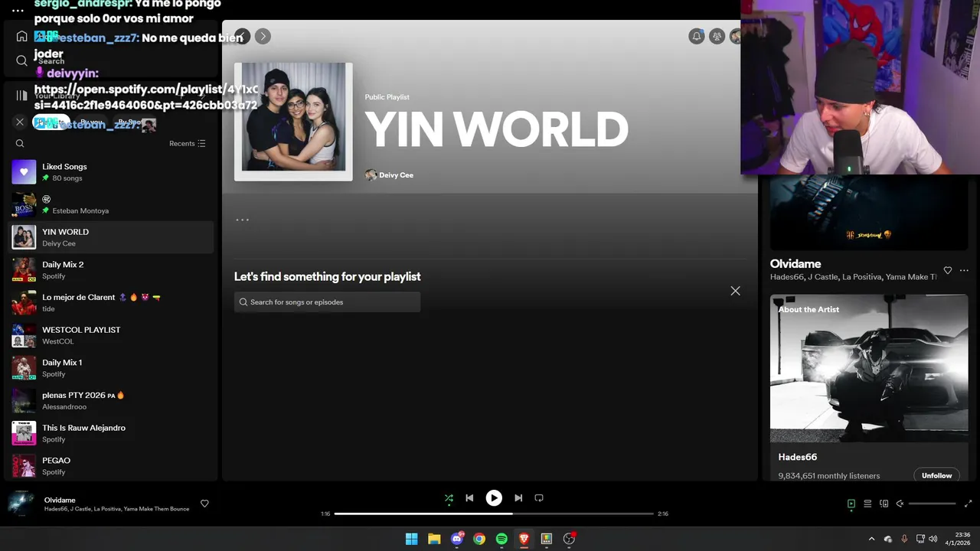The height and width of the screenshot is (551, 980).
Task: Open the Hades66 artist name link in About the Artist
Action: point(798,457)
